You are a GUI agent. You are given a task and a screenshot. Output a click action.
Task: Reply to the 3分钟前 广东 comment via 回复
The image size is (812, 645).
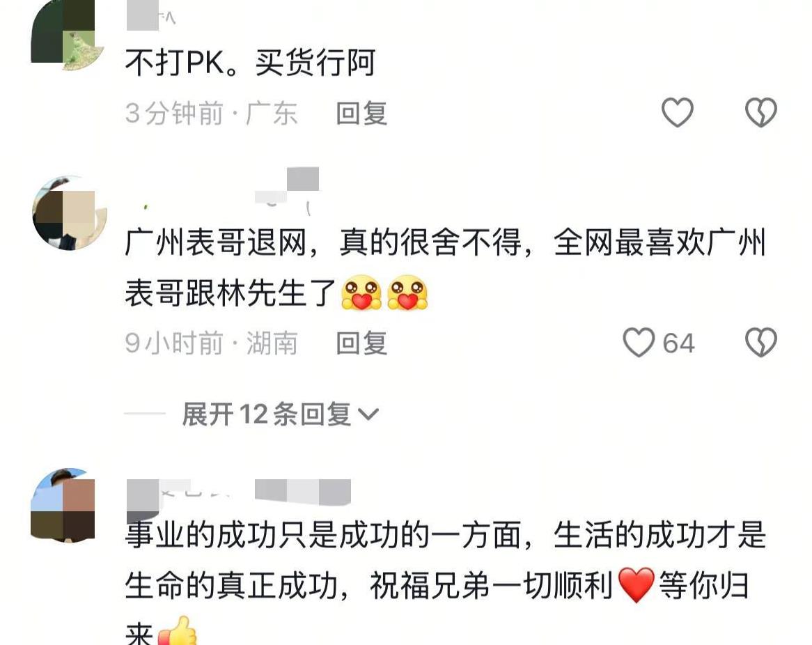point(361,113)
